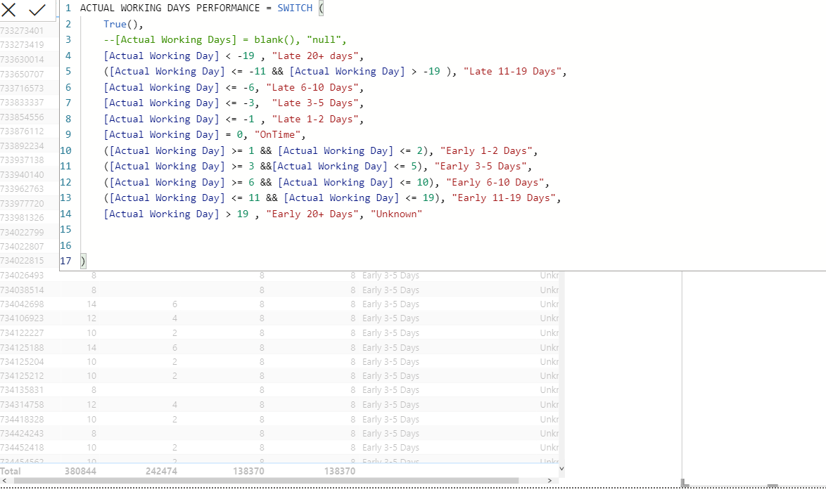Click the table's vertical scrollbar down arrow

(x=561, y=468)
